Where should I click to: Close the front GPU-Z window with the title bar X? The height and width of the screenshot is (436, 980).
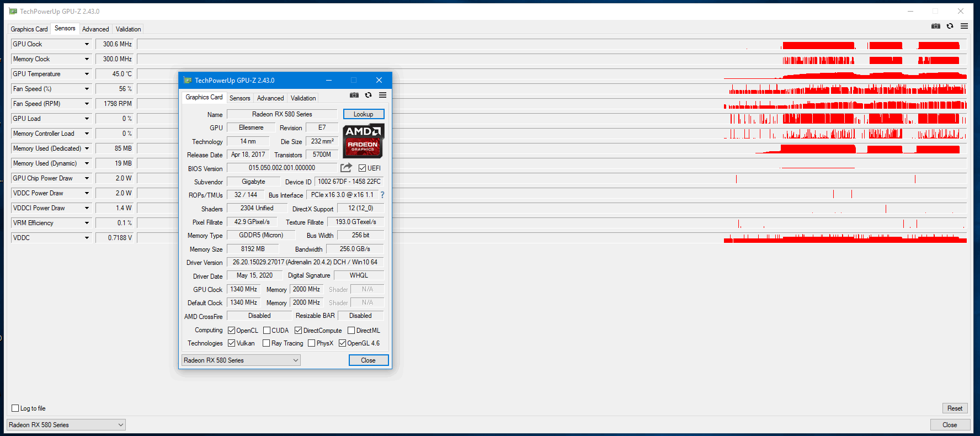[x=379, y=80]
